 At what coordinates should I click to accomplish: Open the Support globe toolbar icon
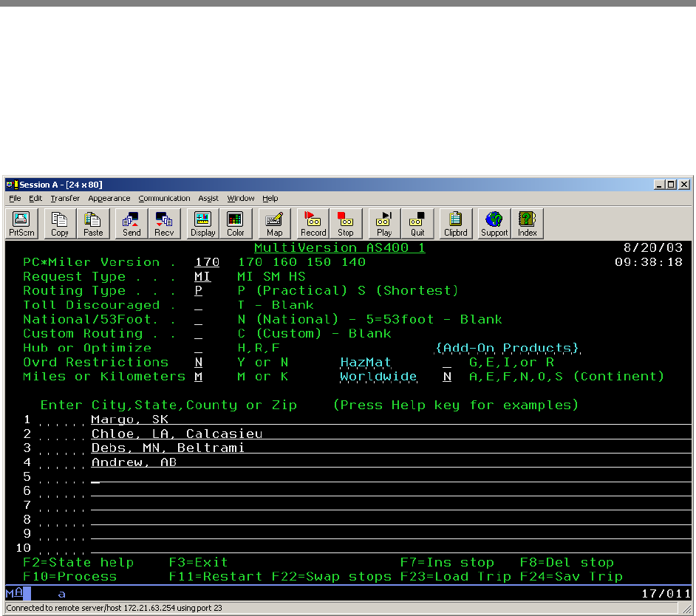[494, 224]
